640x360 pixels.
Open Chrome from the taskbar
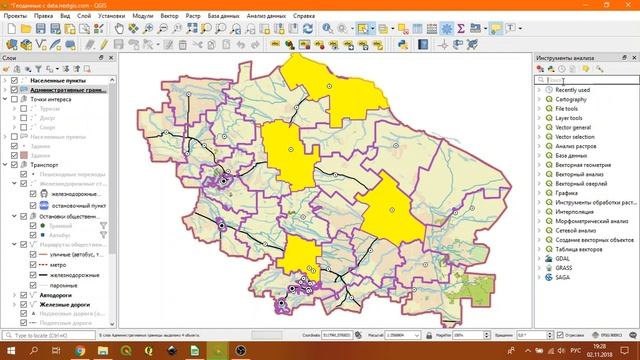pyautogui.click(x=80, y=351)
